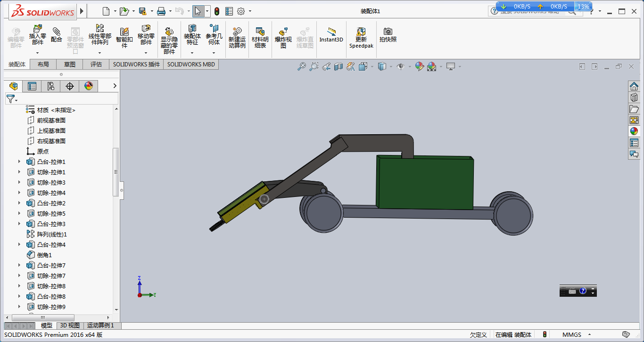Image resolution: width=644 pixels, height=342 pixels.
Task: Click the Print icon
Action: (161, 11)
